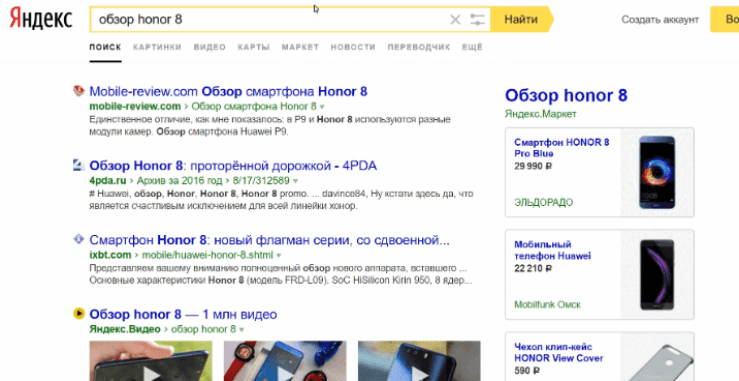This screenshot has height=381, width=739.
Task: Click the green 4pda.ru domain link
Action: tap(108, 181)
